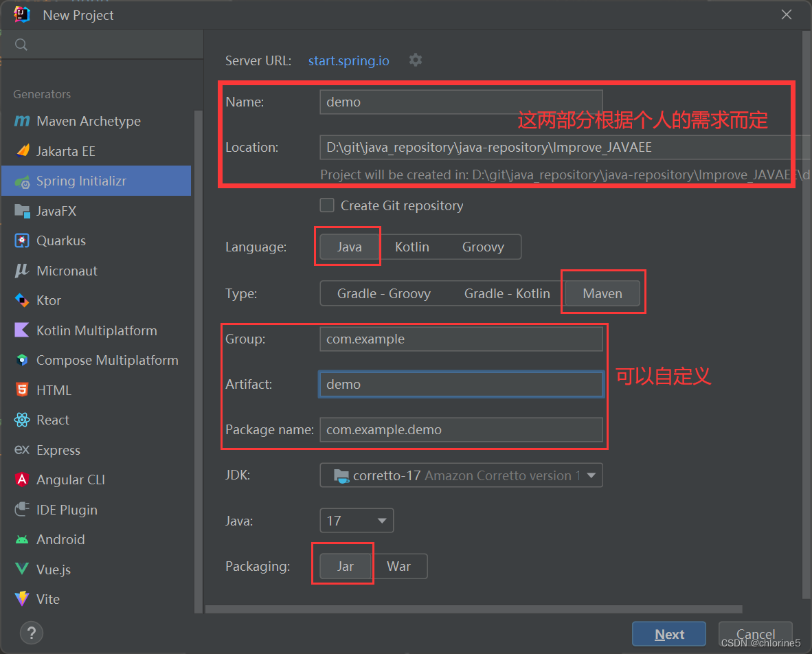Select War packaging

click(398, 567)
